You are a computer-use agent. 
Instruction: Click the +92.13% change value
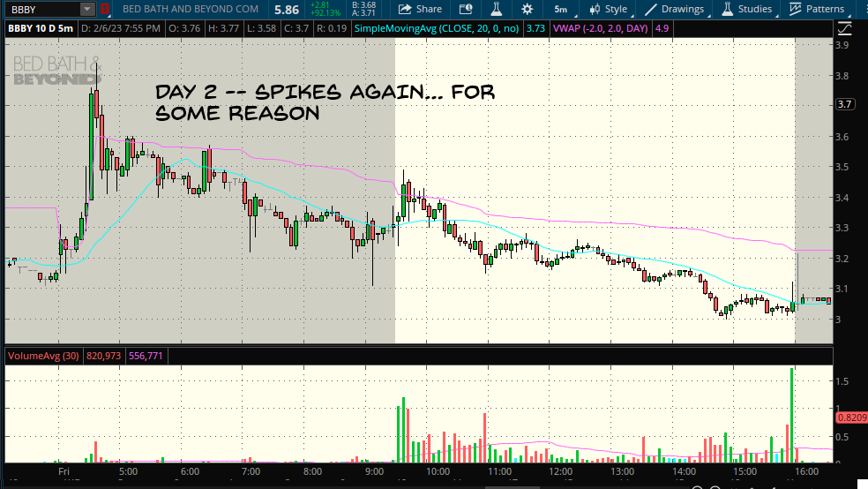point(325,12)
